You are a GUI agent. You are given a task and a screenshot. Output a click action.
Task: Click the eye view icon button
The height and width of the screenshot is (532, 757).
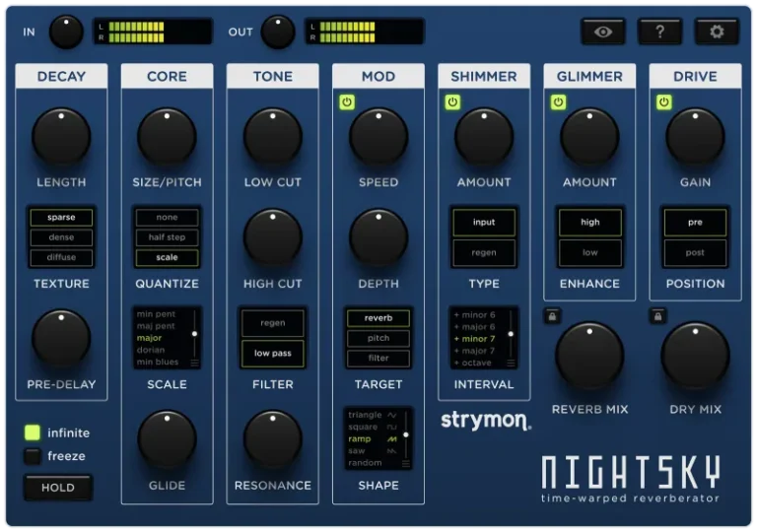tap(603, 32)
